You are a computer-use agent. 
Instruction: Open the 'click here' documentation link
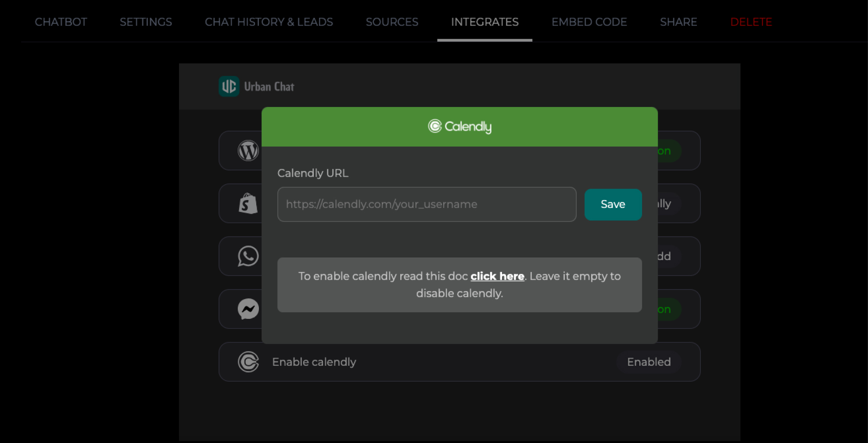point(497,276)
